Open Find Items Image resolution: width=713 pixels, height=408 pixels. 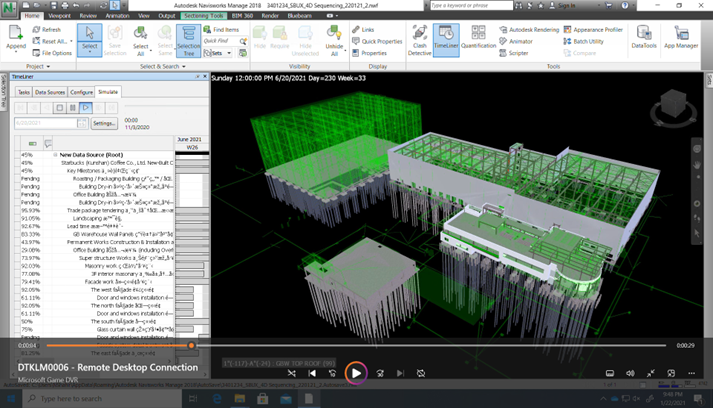tap(221, 30)
